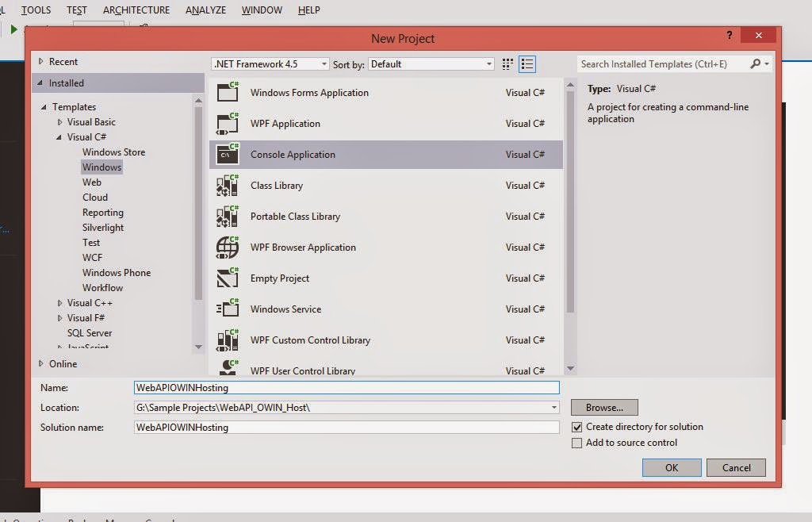Click the green Start debugging arrow

point(14,29)
